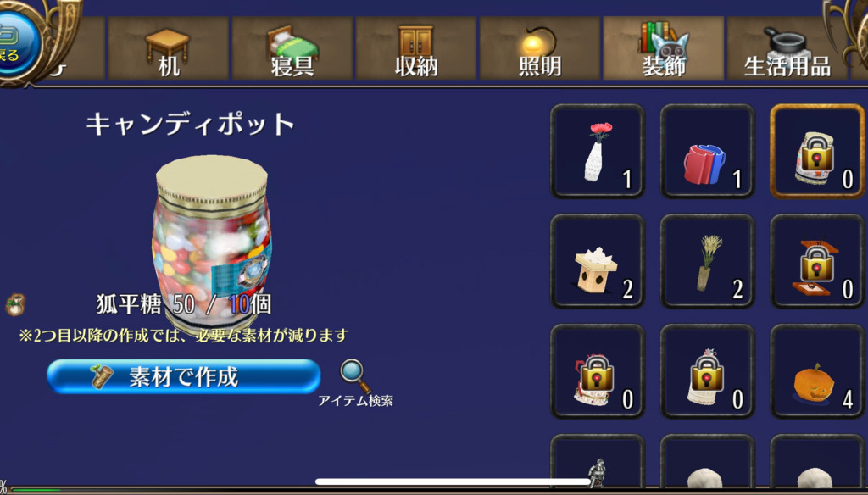
Task: Open the 生活用品 daily goods tab
Action: pos(787,48)
